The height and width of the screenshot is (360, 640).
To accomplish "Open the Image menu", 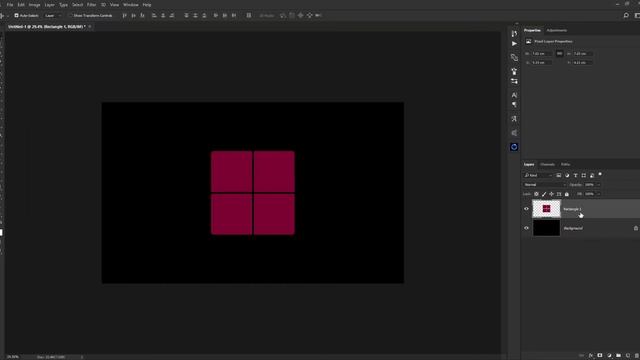I will tap(34, 5).
